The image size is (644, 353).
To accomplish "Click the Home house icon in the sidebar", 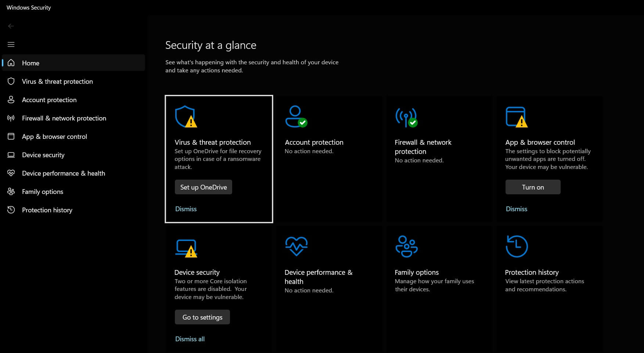I will 11,63.
